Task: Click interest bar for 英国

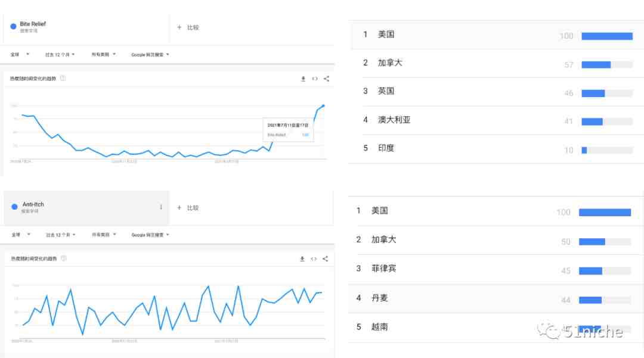Action: pyautogui.click(x=607, y=94)
